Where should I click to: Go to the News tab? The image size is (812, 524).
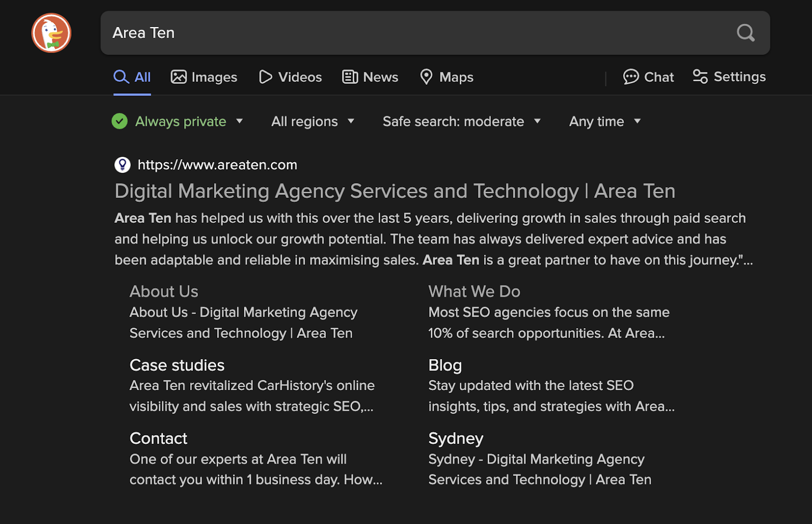pos(370,77)
